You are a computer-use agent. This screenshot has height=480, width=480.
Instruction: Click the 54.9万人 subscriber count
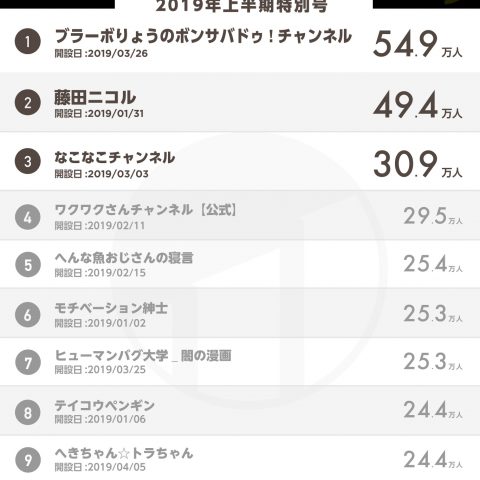pos(417,44)
